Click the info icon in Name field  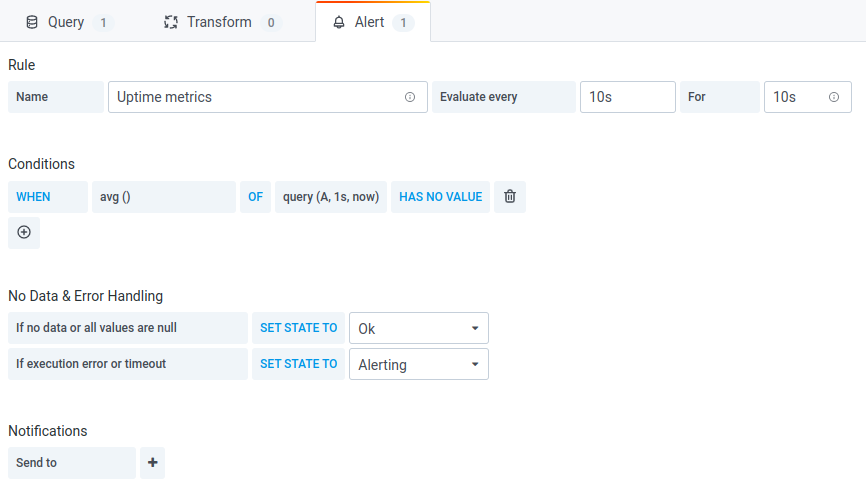point(410,97)
